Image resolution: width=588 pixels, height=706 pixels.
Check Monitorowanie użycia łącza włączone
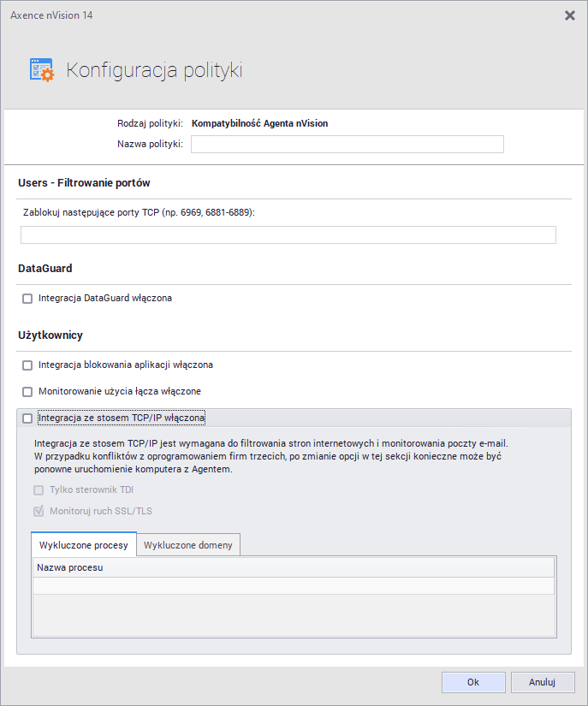coord(27,391)
